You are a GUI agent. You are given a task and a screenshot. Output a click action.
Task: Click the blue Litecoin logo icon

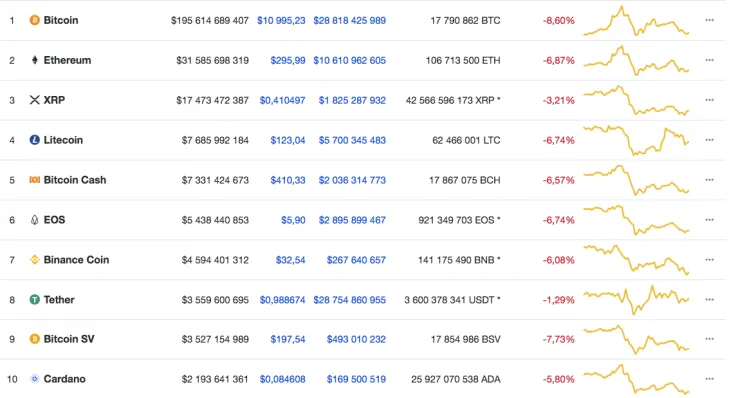click(x=34, y=140)
